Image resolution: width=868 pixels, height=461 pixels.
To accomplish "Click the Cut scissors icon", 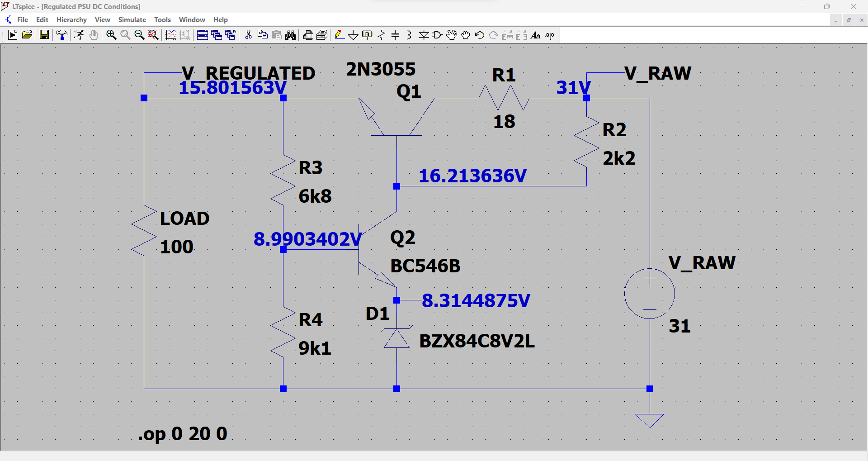I will pyautogui.click(x=248, y=35).
